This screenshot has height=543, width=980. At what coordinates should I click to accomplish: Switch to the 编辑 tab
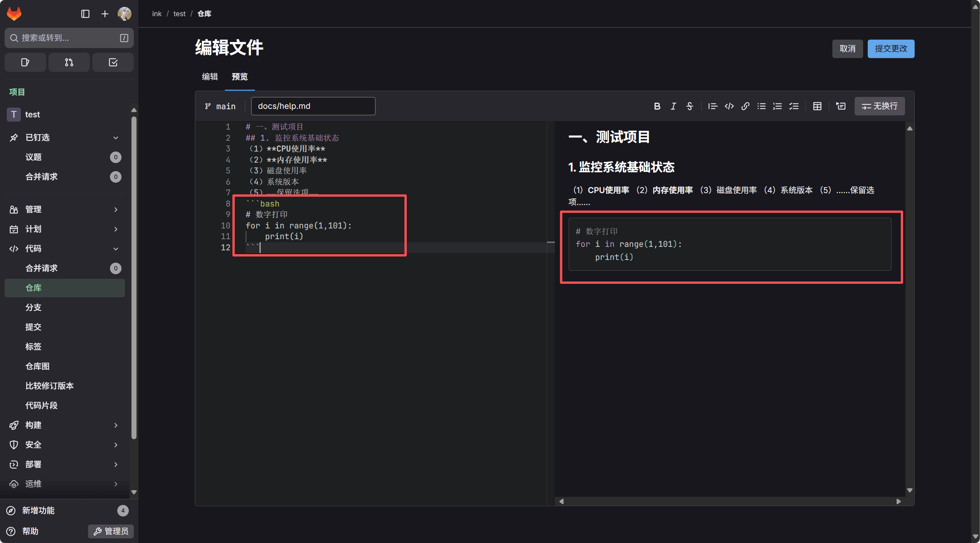[210, 77]
